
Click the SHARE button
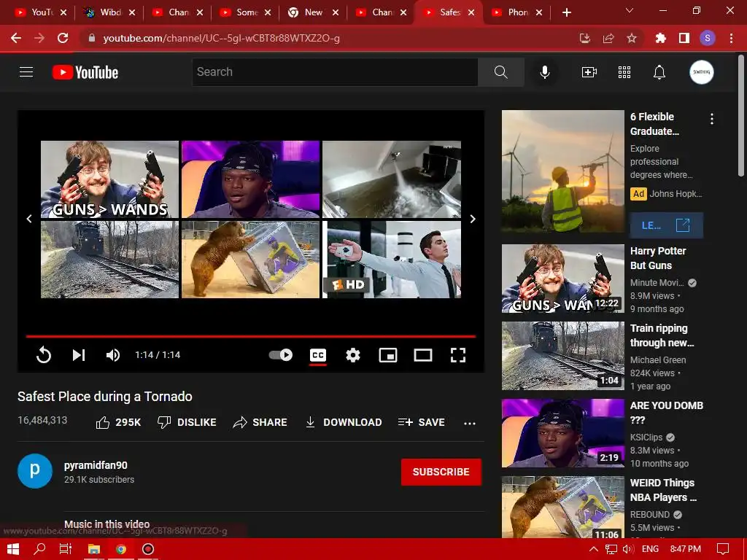tap(260, 422)
